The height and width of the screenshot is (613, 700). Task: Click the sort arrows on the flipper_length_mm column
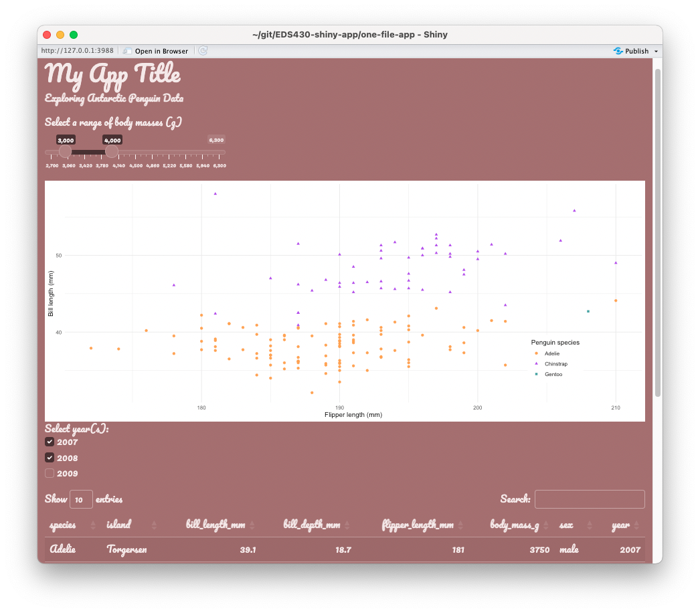(460, 525)
